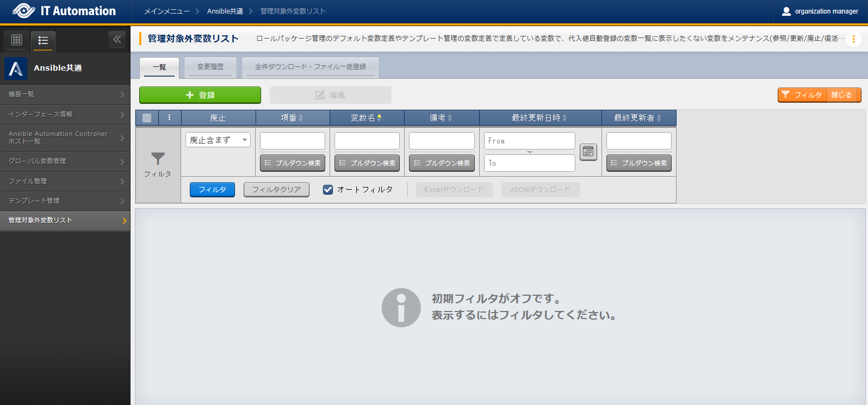This screenshot has width=868, height=405.
Task: Toggle the オートフィルタ checkbox
Action: (328, 190)
